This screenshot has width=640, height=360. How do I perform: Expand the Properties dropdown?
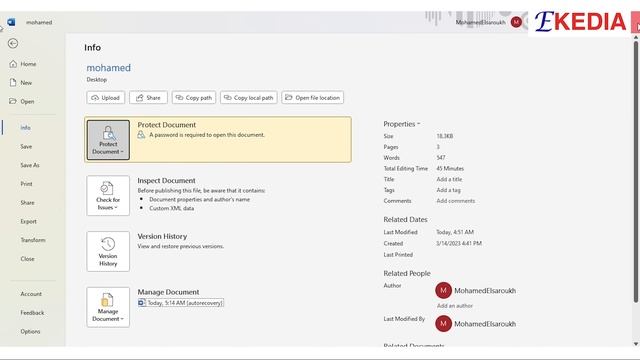(401, 124)
